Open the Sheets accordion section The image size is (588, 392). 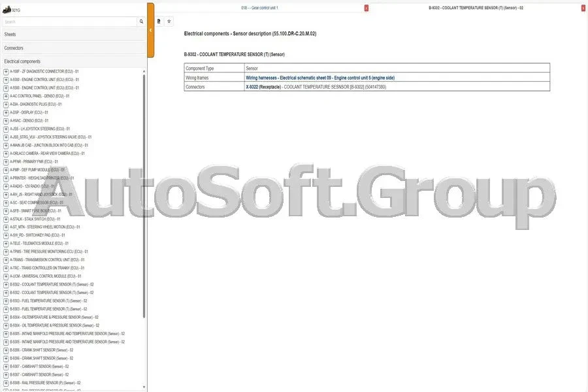(x=73, y=34)
